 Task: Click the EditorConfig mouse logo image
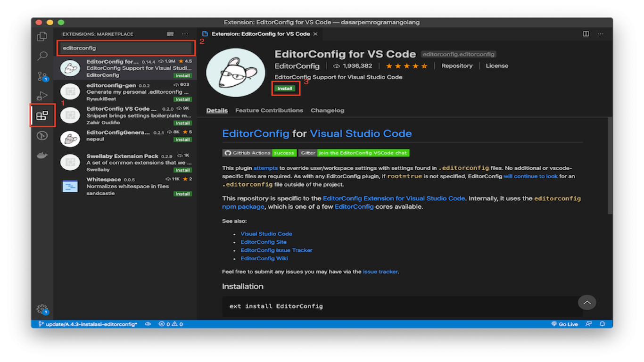tap(236, 73)
